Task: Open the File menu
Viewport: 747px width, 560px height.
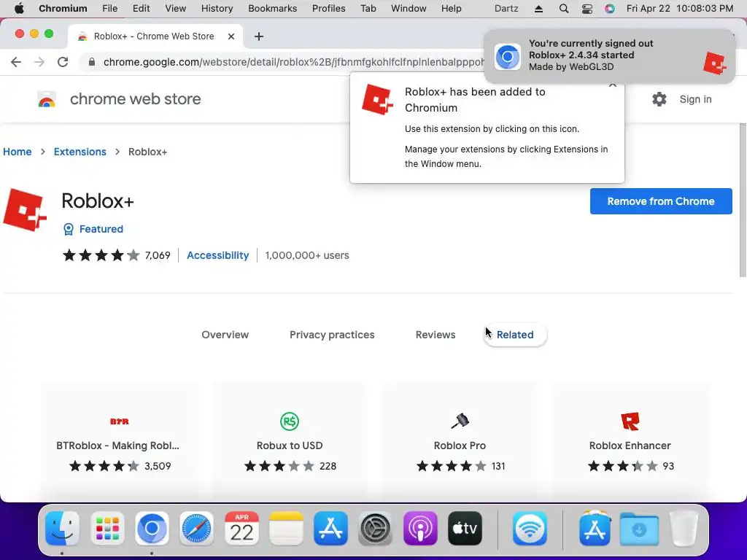Action: tap(109, 9)
